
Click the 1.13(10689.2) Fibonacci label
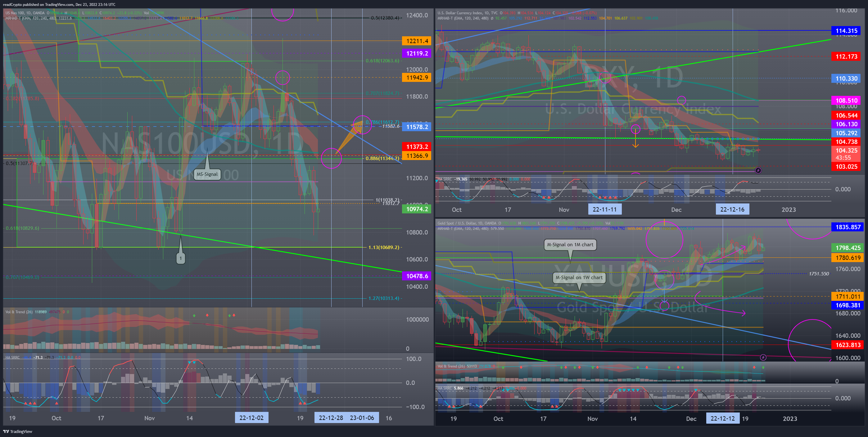[384, 247]
